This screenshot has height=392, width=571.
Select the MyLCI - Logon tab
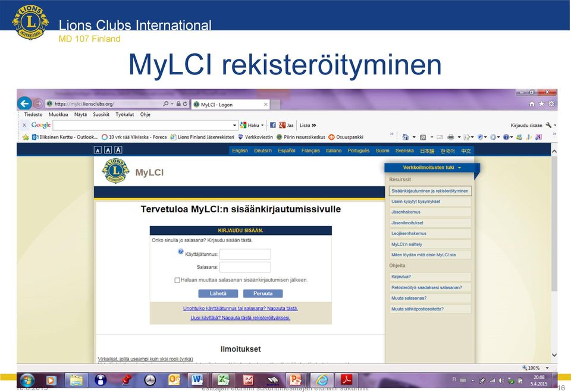231,105
